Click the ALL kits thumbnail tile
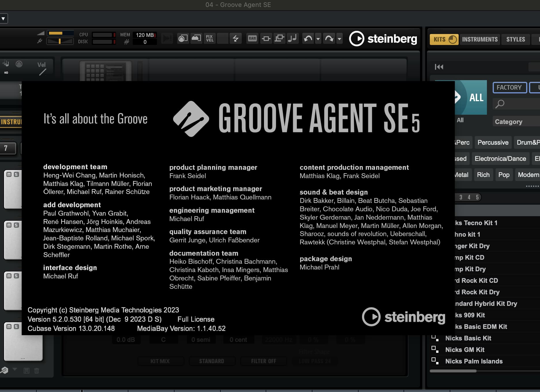540x392 pixels. [471, 97]
